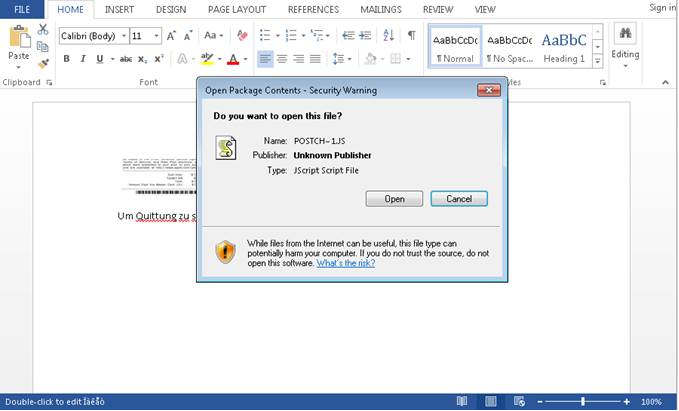
Task: Sort the selected text alphabetically
Action: coord(388,35)
